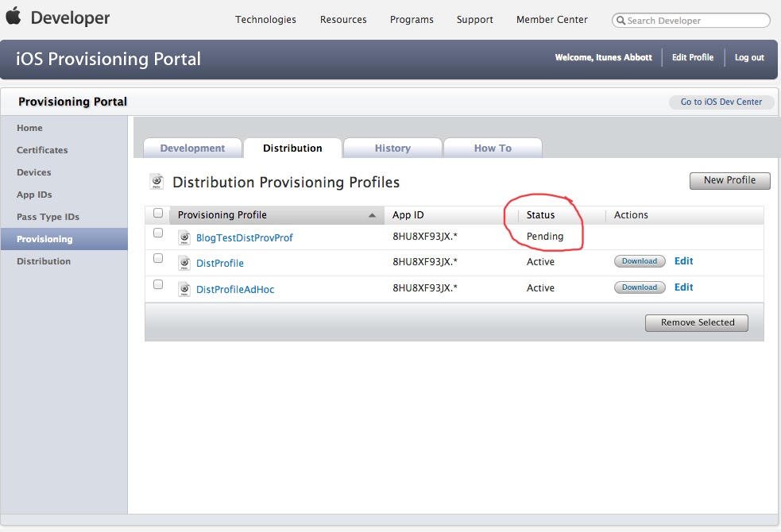Download the DistProfile provisioning profile
This screenshot has height=532, width=781.
(640, 260)
